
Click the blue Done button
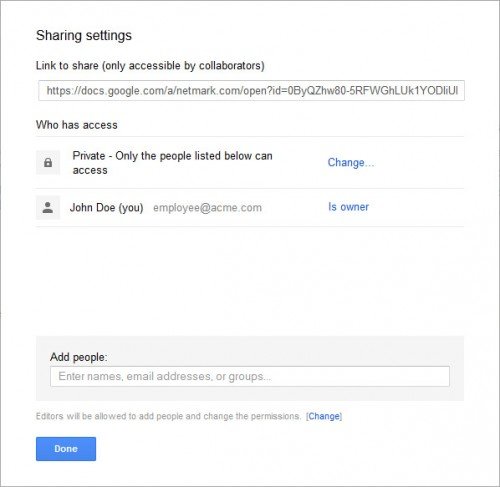(66, 449)
